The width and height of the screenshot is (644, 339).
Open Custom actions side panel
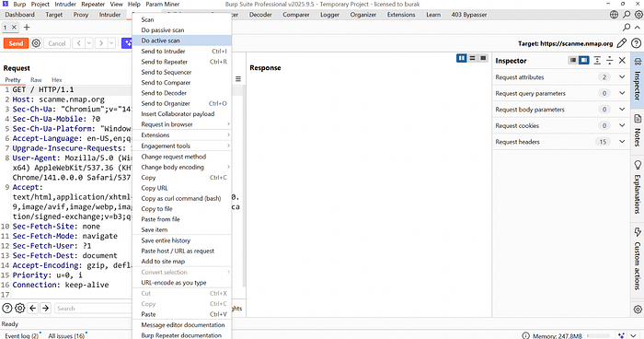tap(638, 260)
